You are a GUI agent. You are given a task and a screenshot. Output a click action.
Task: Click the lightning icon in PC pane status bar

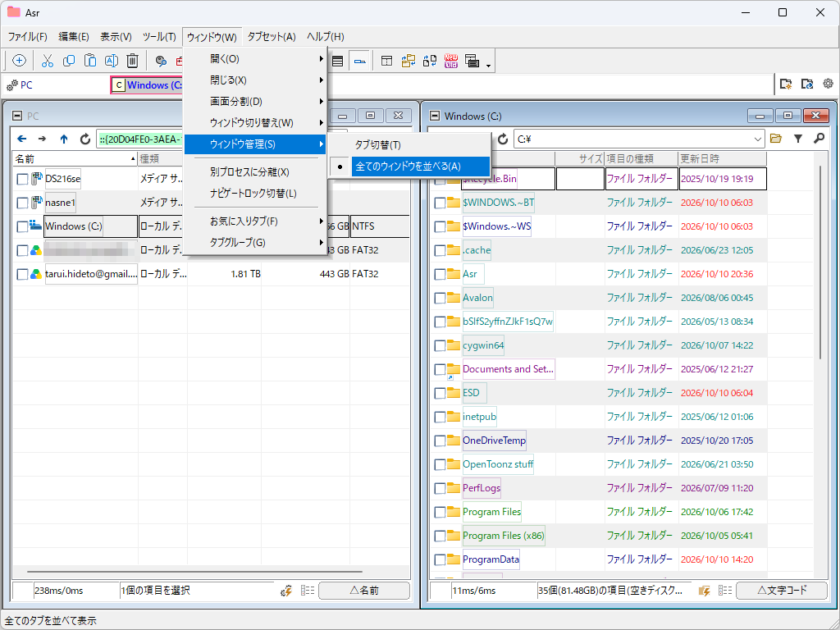pos(286,591)
